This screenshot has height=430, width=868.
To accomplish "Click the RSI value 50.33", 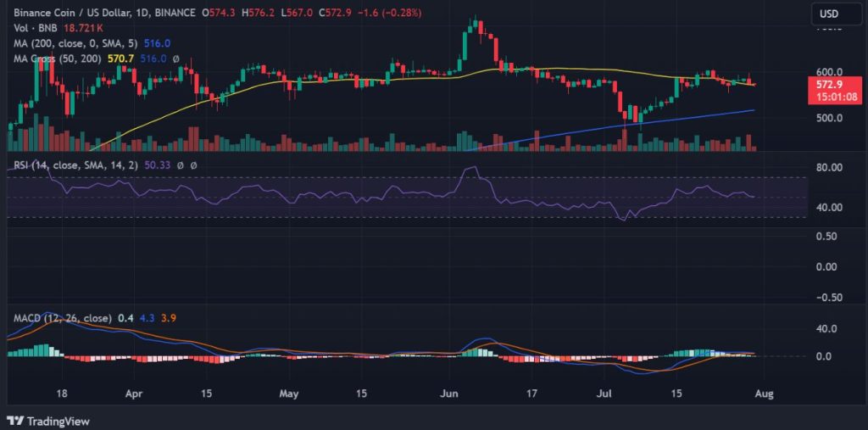I will (156, 165).
